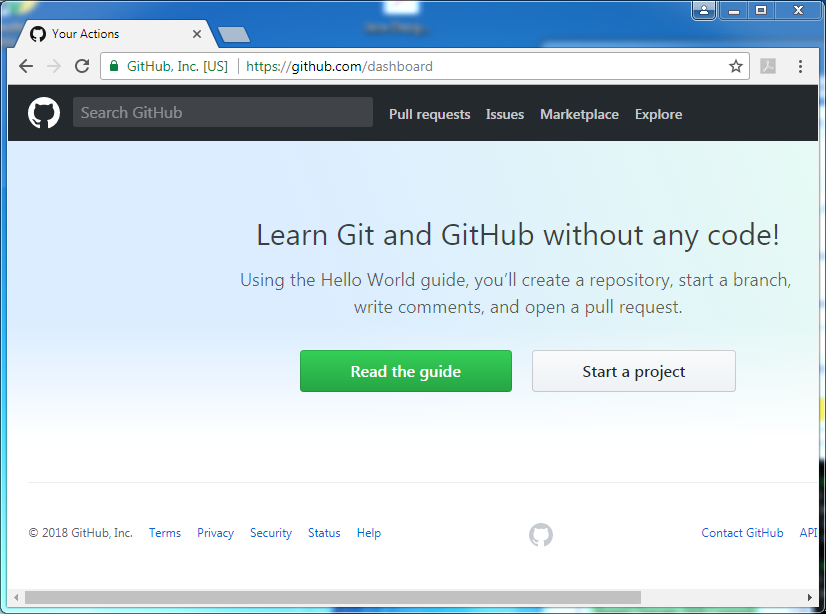Go to Marketplace in the header

click(x=579, y=114)
